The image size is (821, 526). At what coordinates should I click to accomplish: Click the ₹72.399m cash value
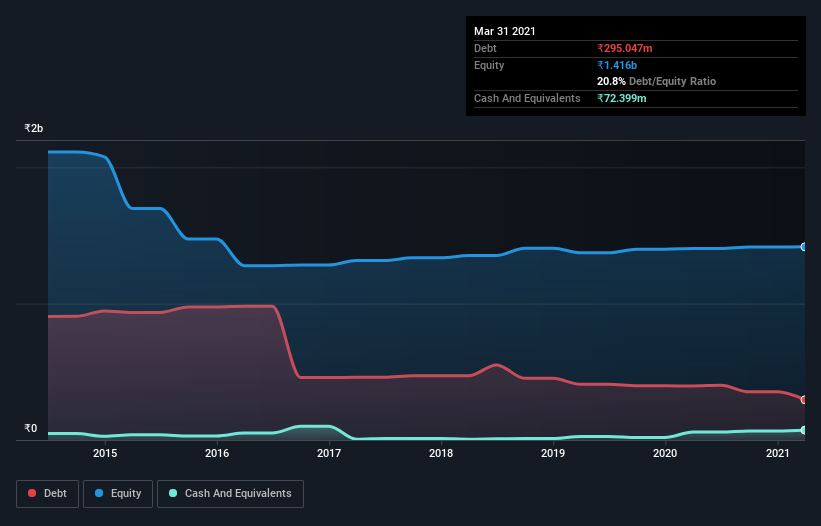click(x=622, y=98)
